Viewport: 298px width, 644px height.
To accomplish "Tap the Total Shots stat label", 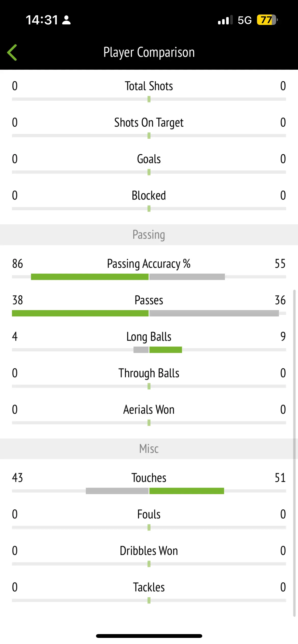I will [x=149, y=86].
